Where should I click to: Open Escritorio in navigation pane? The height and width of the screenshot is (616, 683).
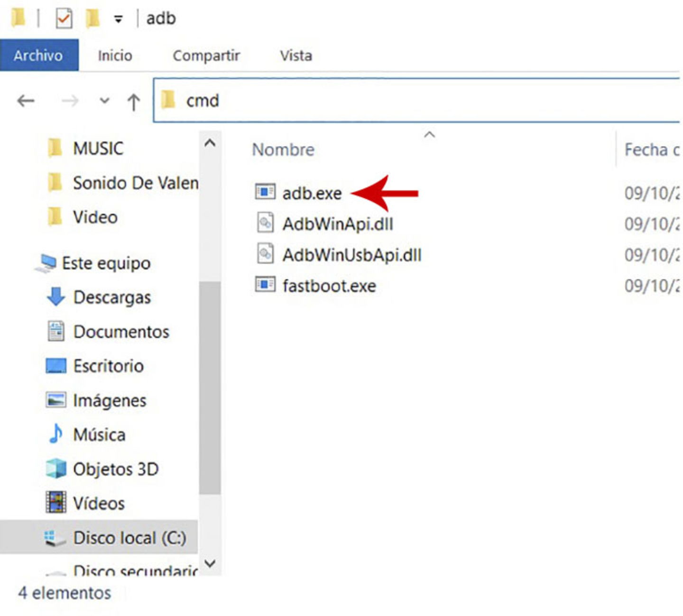tap(108, 366)
